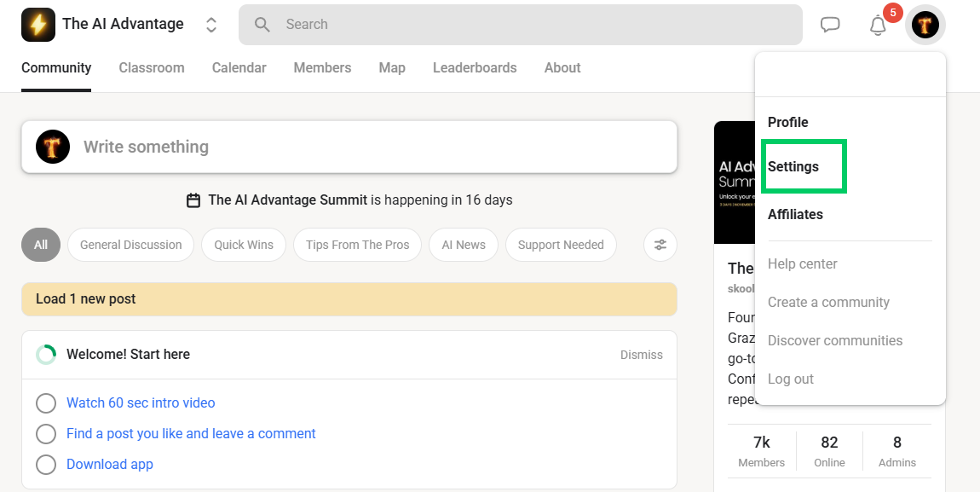Open the Map tab

coord(392,67)
